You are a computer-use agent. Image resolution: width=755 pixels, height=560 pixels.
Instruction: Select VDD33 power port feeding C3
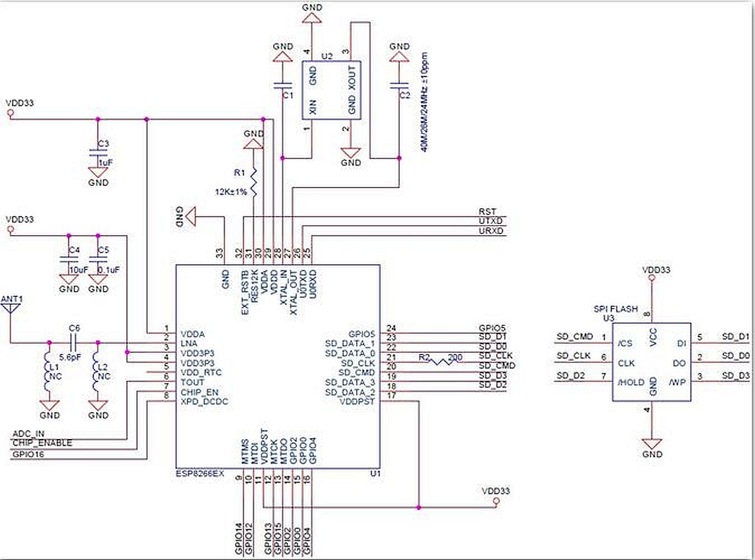10,113
